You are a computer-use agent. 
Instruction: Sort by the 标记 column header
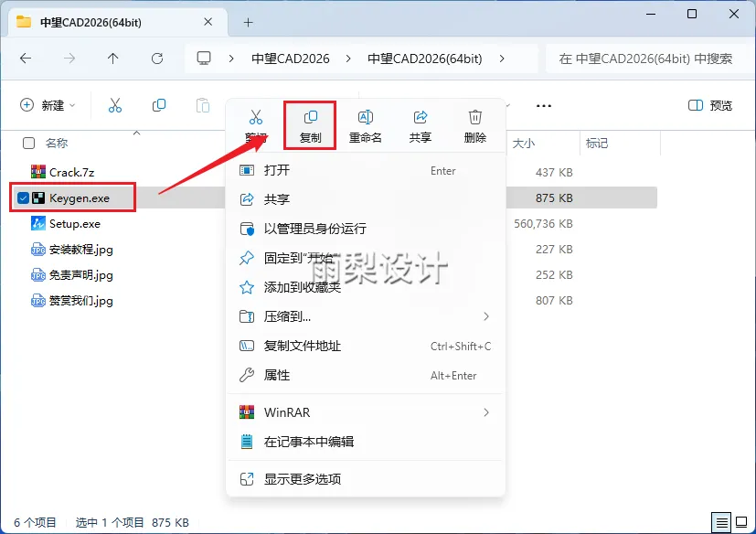[597, 144]
